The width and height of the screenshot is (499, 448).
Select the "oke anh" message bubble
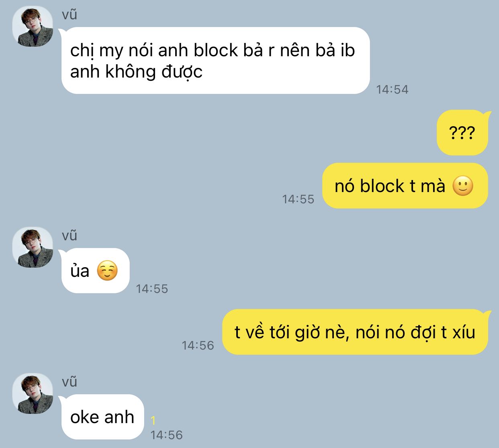pos(102,417)
